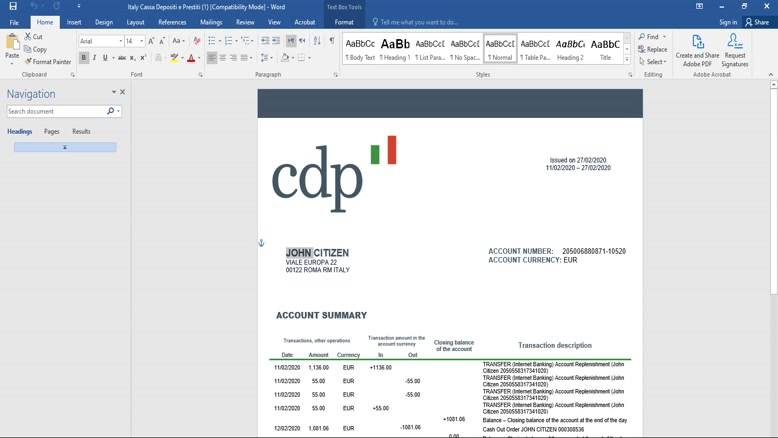Click the anchor icon beside JOHN CITIZEN
Screen dimensions: 778x438
tap(261, 243)
